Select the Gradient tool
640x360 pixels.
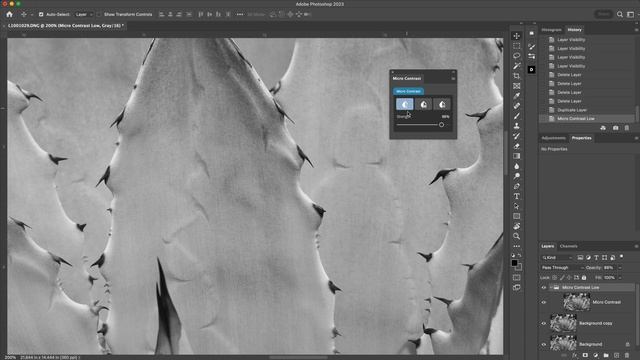point(517,156)
